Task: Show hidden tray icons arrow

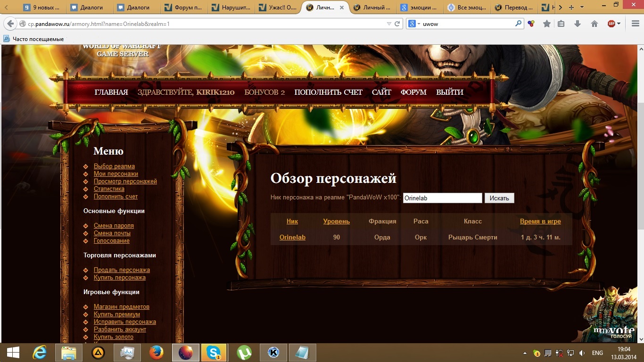Action: click(x=525, y=353)
